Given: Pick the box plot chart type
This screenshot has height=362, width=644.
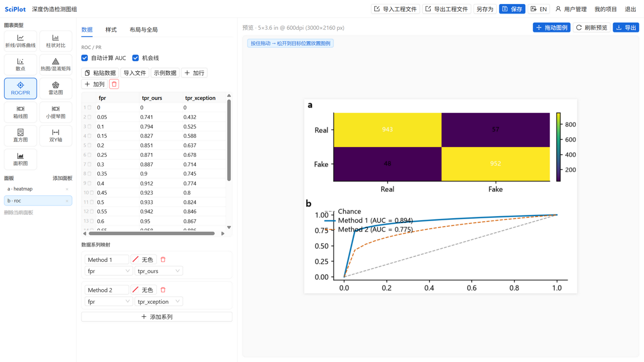Looking at the screenshot, I should pos(21,112).
